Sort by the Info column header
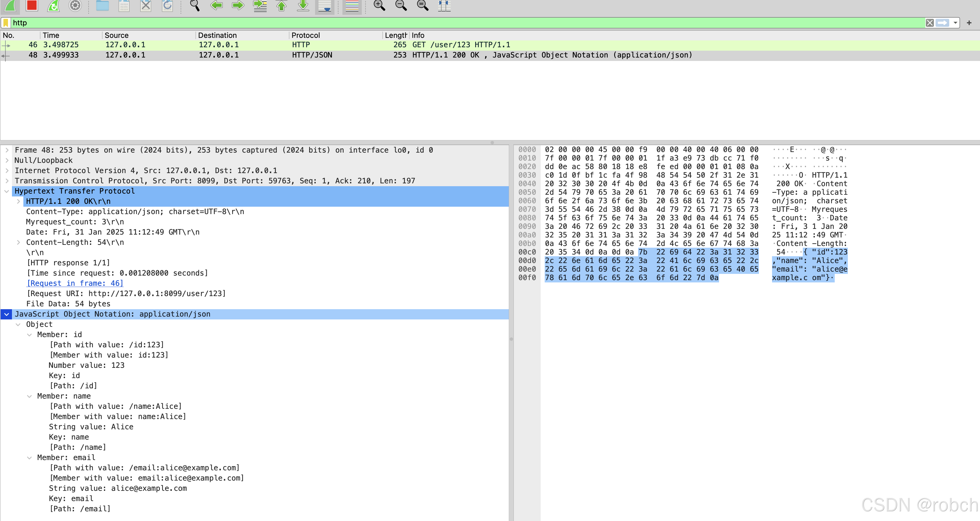This screenshot has width=980, height=521. pos(694,35)
